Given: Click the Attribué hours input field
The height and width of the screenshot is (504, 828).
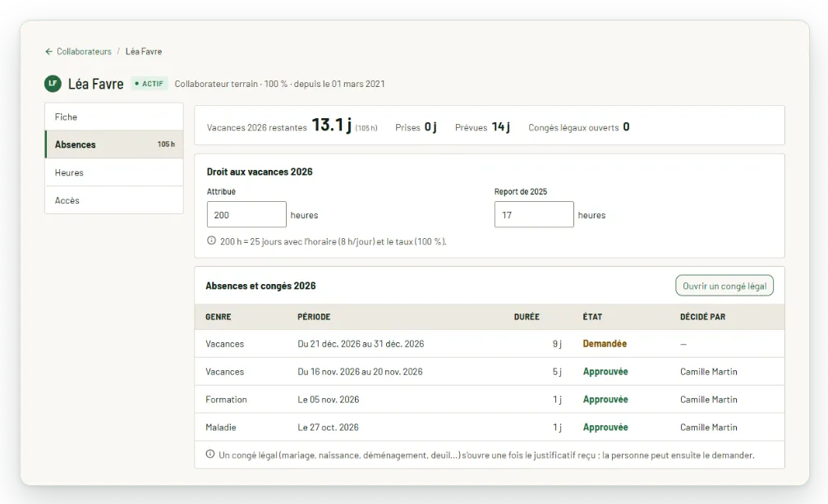Looking at the screenshot, I should pyautogui.click(x=246, y=215).
